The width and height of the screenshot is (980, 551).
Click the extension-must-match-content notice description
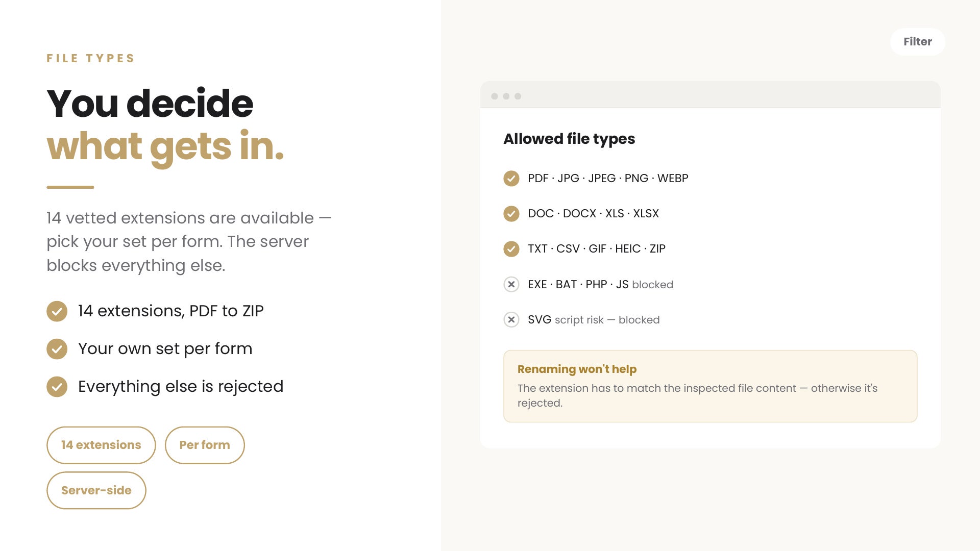coord(697,395)
